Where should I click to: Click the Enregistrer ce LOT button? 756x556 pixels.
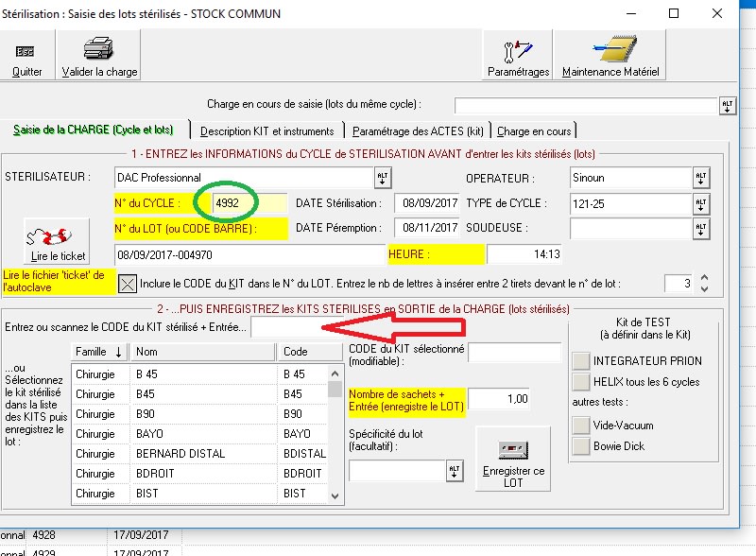(513, 459)
